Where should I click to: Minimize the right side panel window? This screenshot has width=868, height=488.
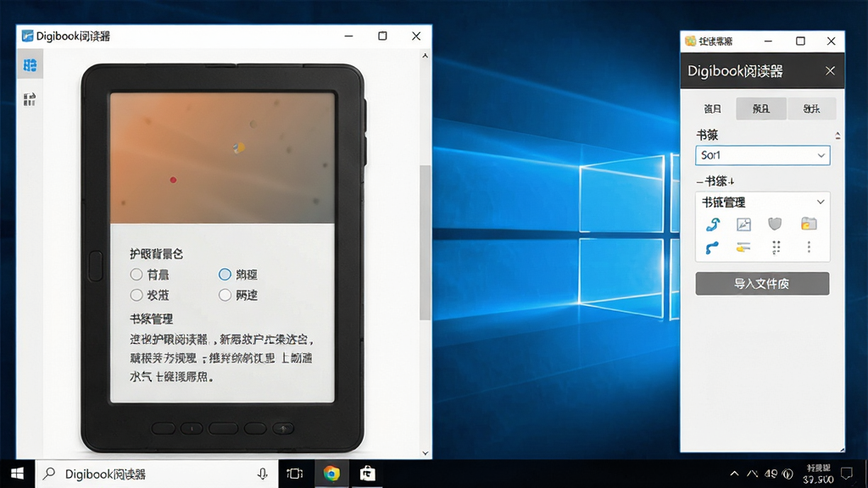[768, 41]
